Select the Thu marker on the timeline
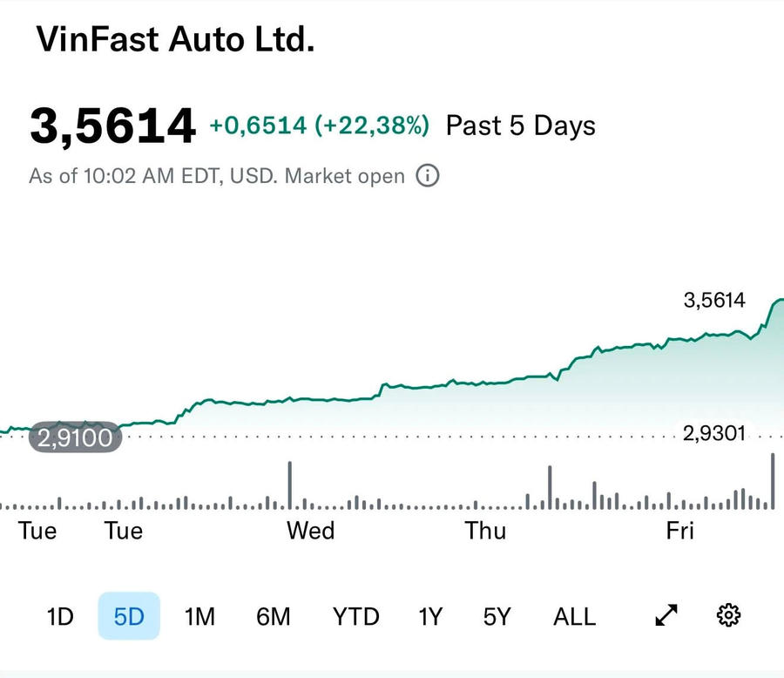Image resolution: width=784 pixels, height=678 pixels. point(485,531)
